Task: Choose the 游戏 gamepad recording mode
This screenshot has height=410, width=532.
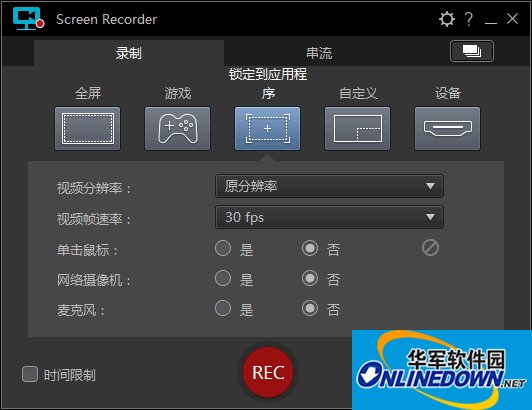Action: [177, 129]
